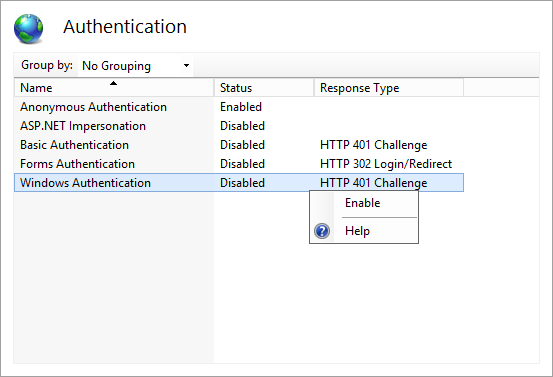Open the Group by No Grouping dropdown
The image size is (553, 377).
(x=135, y=66)
